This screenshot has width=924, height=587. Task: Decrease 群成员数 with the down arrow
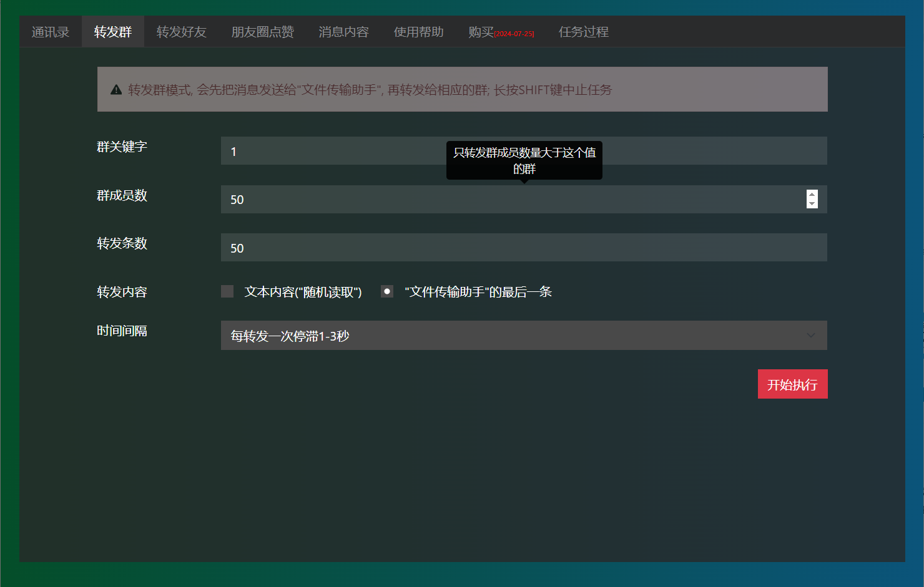812,204
